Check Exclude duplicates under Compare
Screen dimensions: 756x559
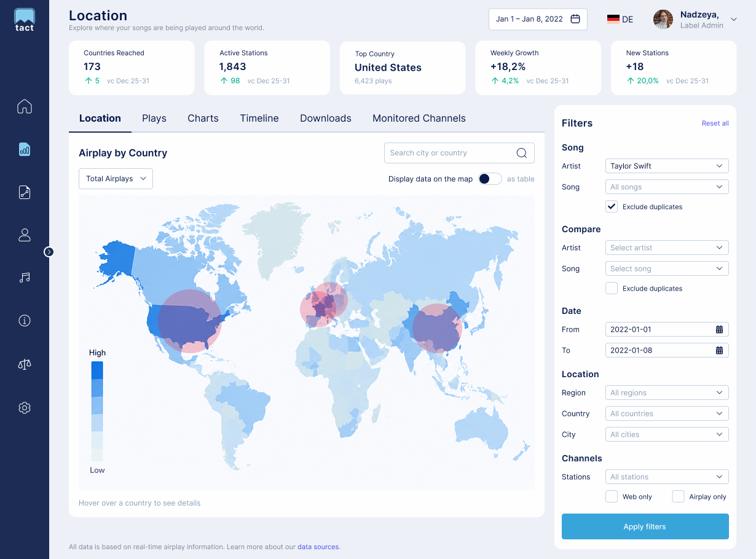coord(612,288)
